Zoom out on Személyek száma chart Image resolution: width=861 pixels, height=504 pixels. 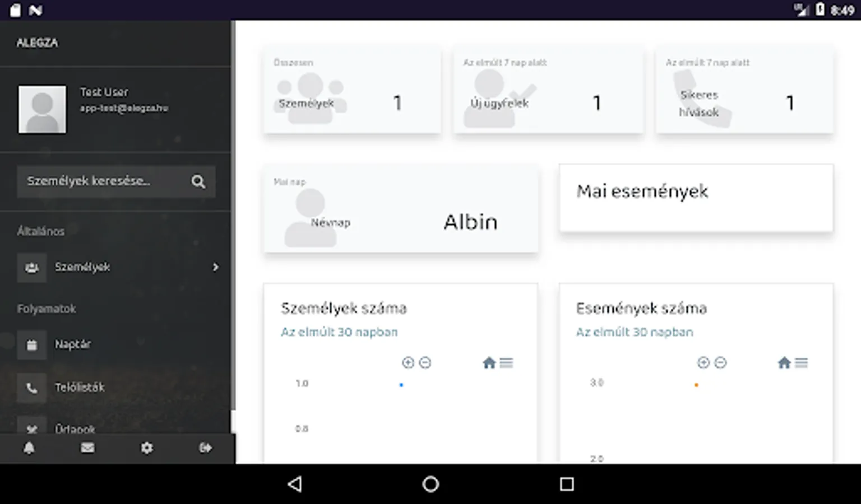click(425, 363)
